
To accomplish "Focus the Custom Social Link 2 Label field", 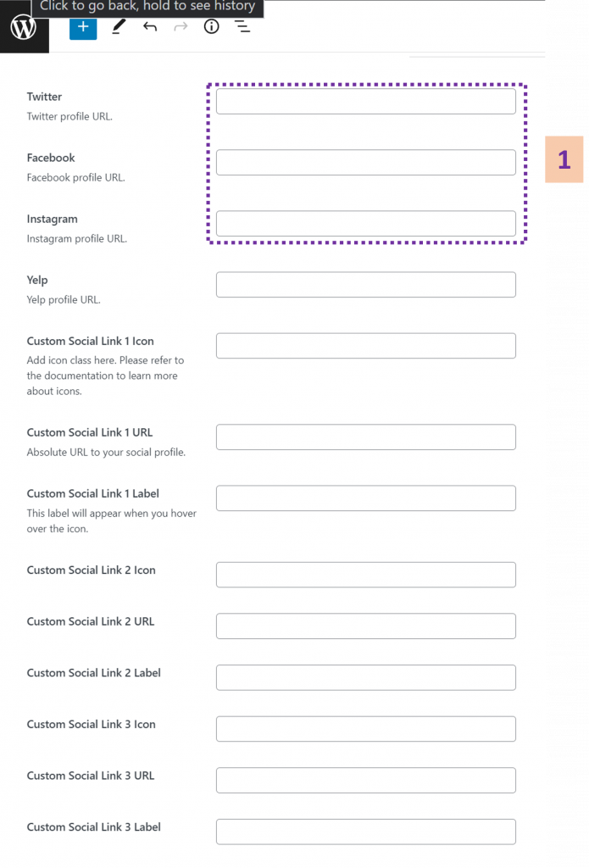I will click(x=365, y=678).
